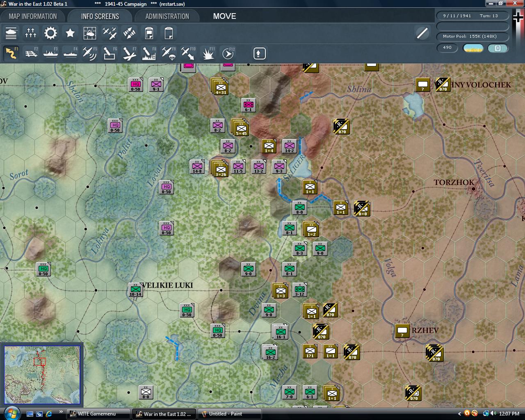The width and height of the screenshot is (525, 420).
Task: Open the blank document log icon
Action: point(169,33)
